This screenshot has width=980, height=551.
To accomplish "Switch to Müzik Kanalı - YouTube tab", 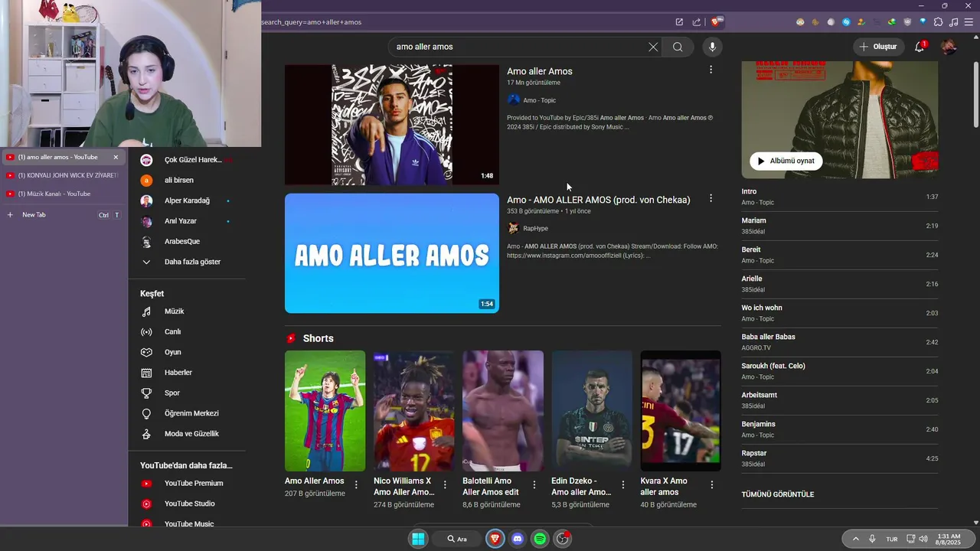I will (63, 194).
